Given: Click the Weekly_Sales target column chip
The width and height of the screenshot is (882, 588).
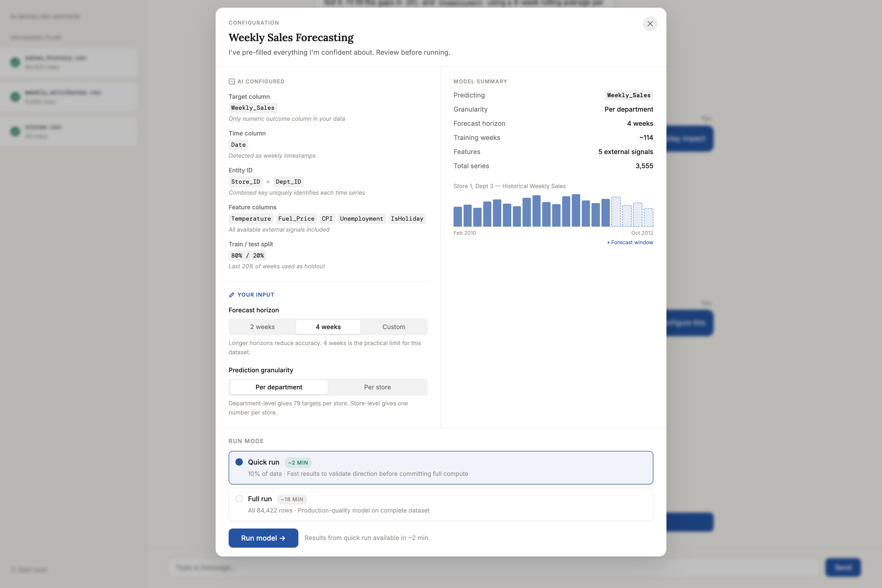Looking at the screenshot, I should click(x=253, y=108).
